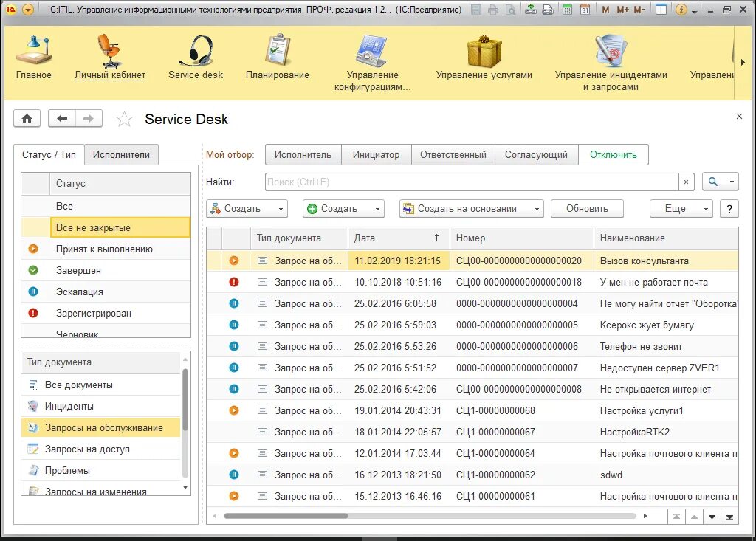
Task: Click the horizontal scrollbar of the table
Action: (286, 516)
